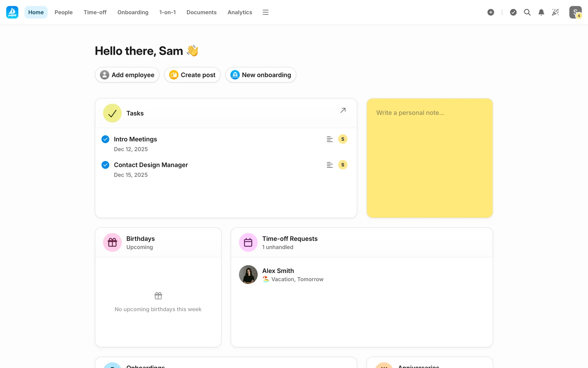
Task: Click assignee avatar on Contact Design Manager task
Action: coord(342,165)
